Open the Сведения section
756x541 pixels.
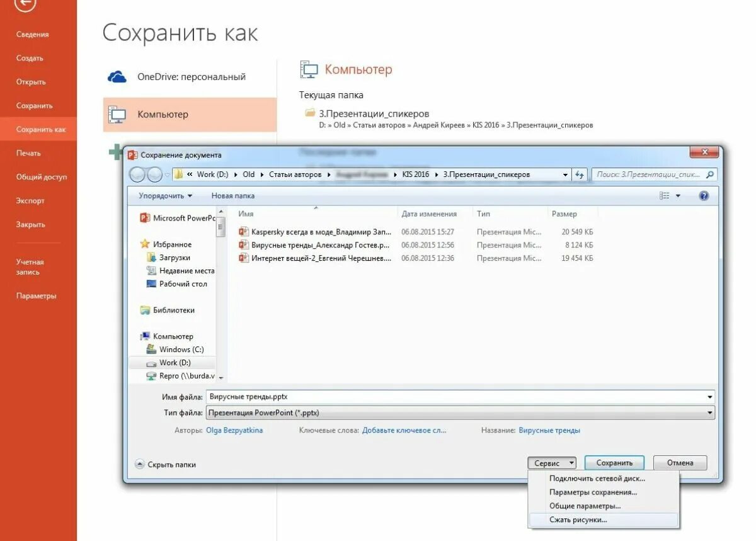click(33, 35)
